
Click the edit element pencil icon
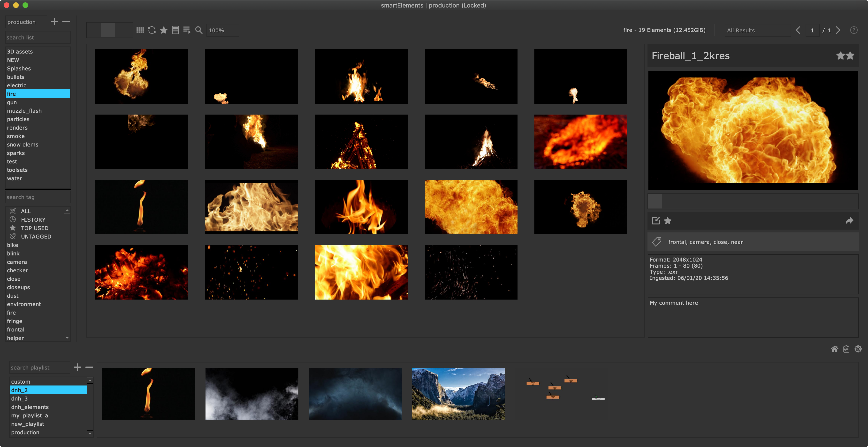(x=656, y=221)
